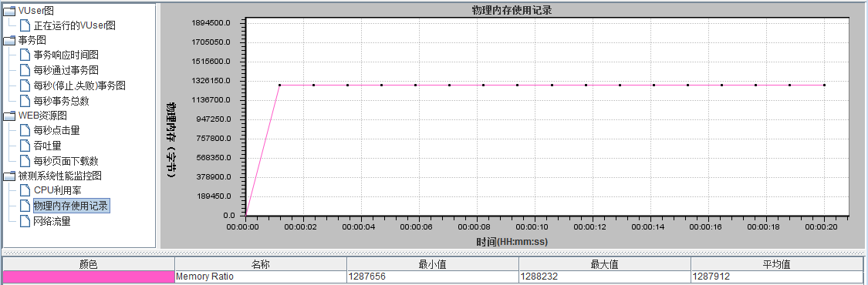Click the WEB资源图 folder icon

tap(9, 116)
